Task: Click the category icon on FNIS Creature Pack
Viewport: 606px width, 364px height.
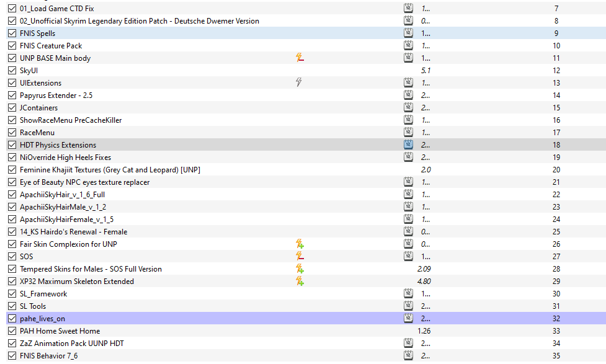Action: [408, 45]
